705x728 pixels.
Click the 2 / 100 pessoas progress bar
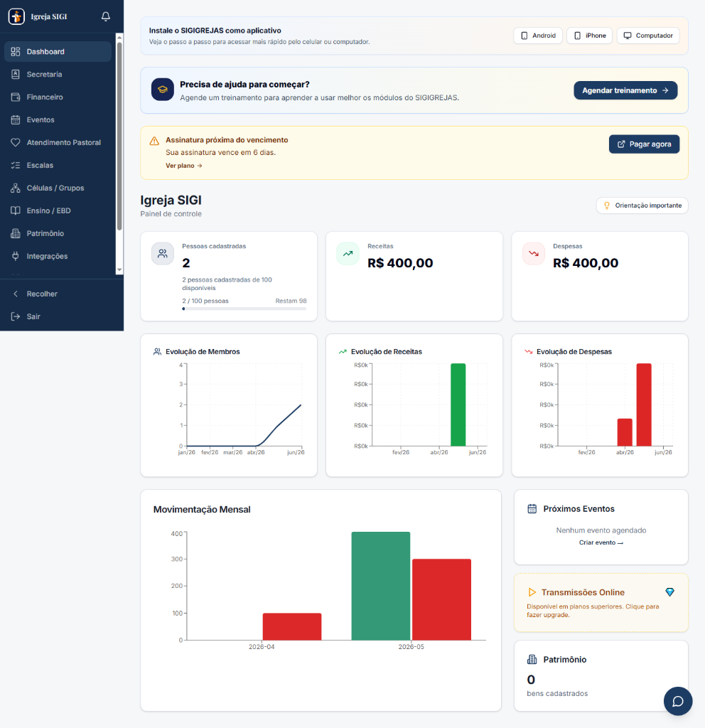point(244,309)
